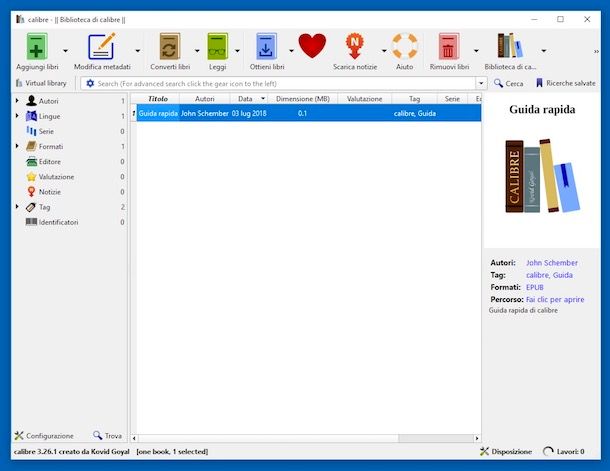Expand the Rimuovi libri dropdown arrow
The height and width of the screenshot is (471, 610).
tap(476, 51)
